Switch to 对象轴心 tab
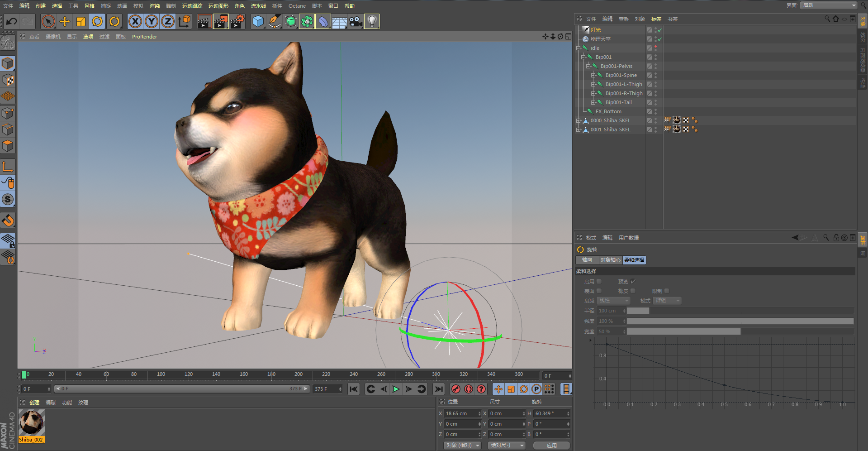Screen dimensions: 868x451 (611, 260)
